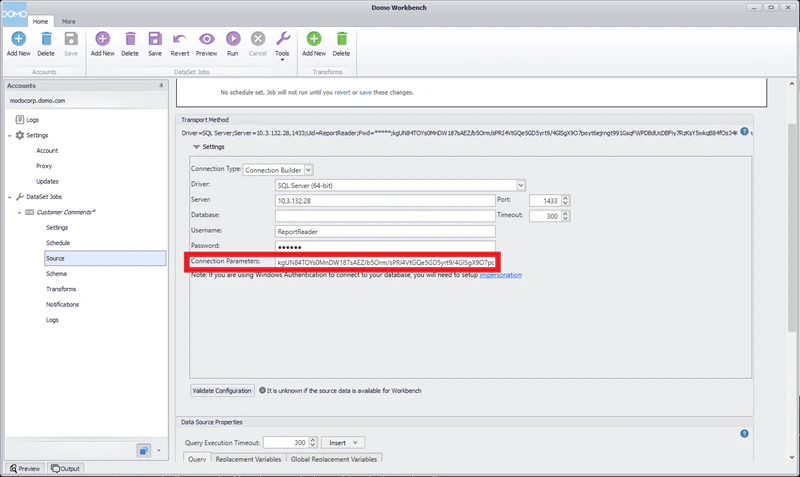Select Proxy in the tree
This screenshot has height=477, width=800.
(44, 166)
